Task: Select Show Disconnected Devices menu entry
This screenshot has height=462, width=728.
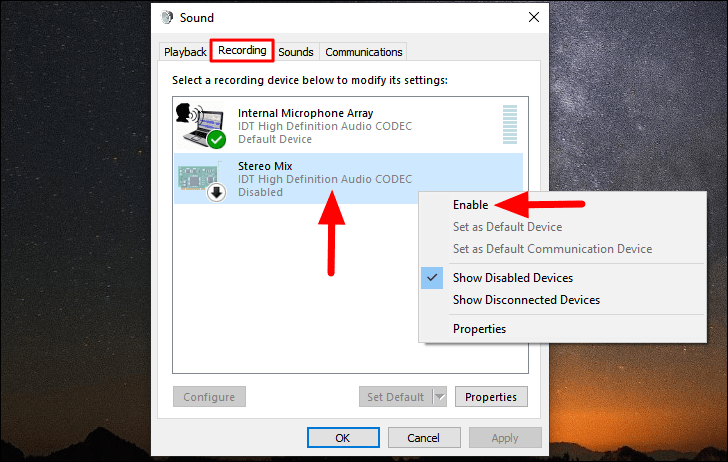Action: tap(526, 300)
